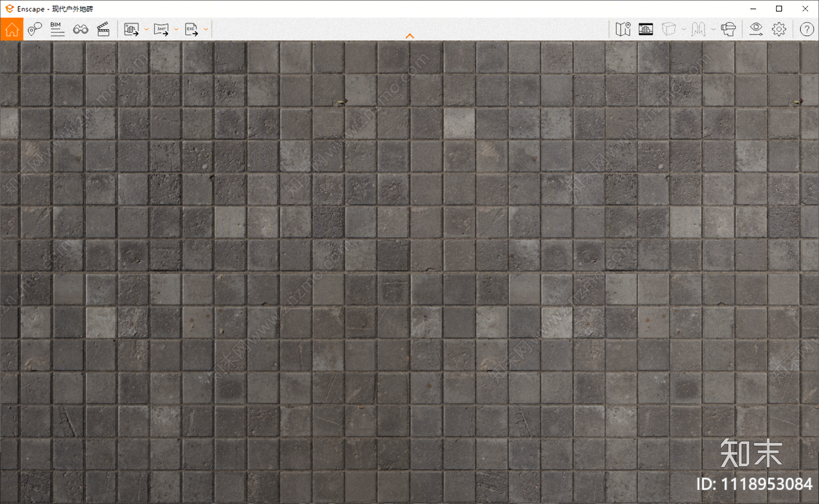Enable the VR headset mode
Viewport: 819px width, 504px height.
(x=728, y=29)
